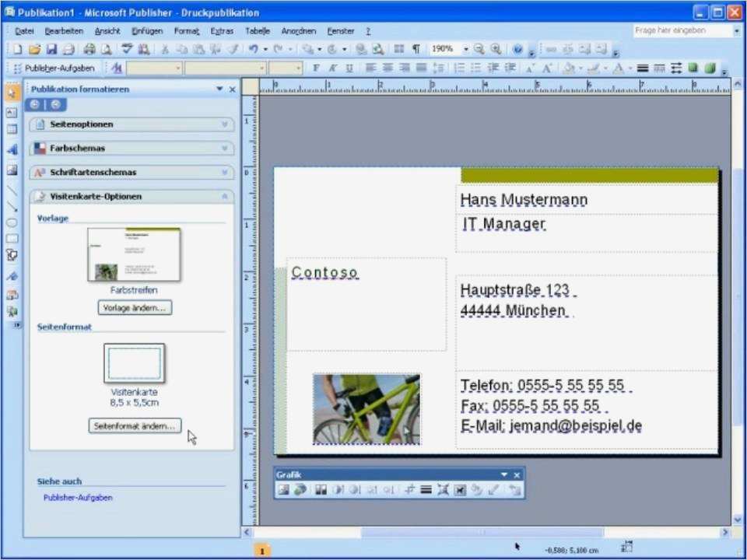Open the Publisher-Aufgaben link

[x=78, y=498]
